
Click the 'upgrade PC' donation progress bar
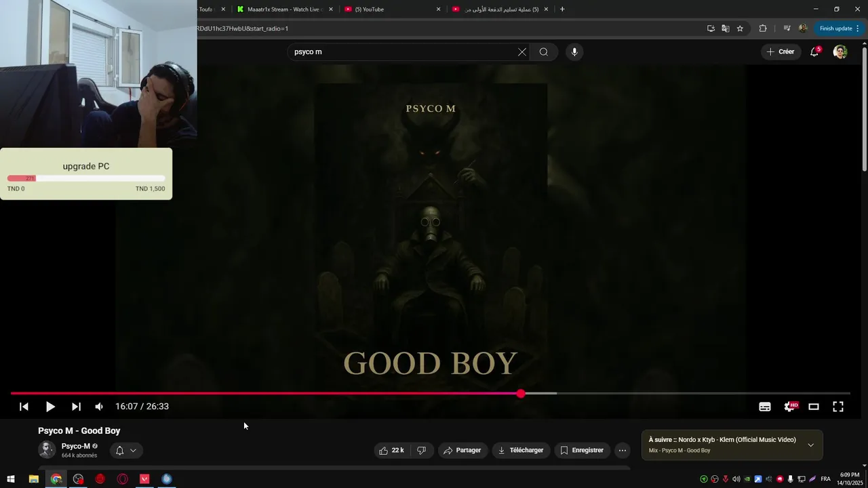click(86, 178)
